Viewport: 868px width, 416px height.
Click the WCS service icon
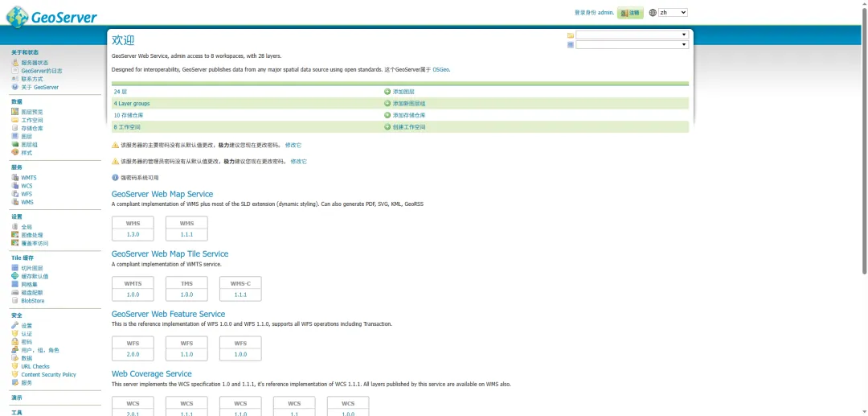click(15, 186)
